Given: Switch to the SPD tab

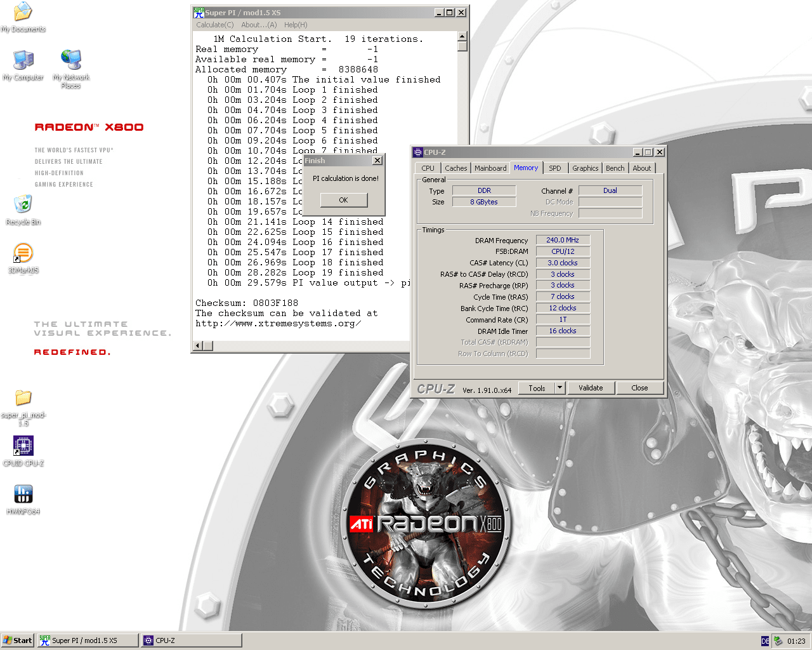Looking at the screenshot, I should (x=555, y=168).
